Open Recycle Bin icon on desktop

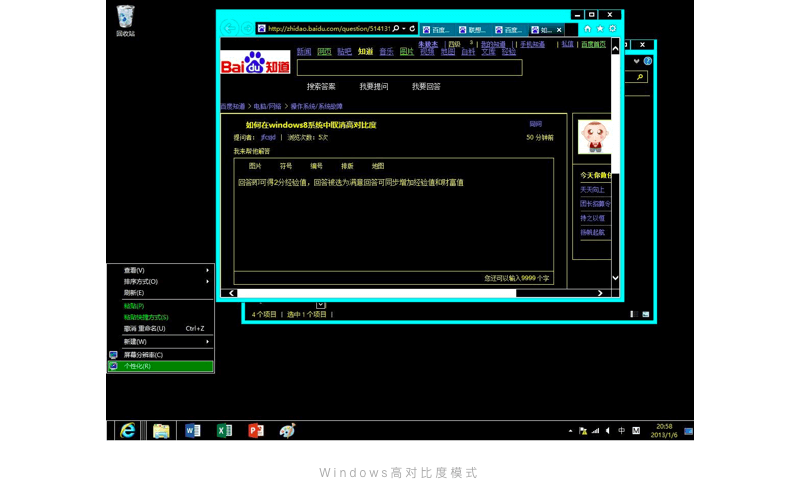pos(126,20)
